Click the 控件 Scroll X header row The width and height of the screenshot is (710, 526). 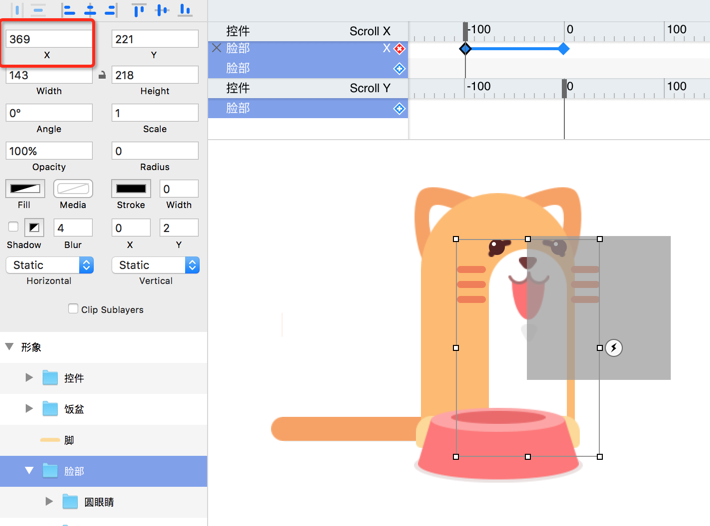point(308,31)
